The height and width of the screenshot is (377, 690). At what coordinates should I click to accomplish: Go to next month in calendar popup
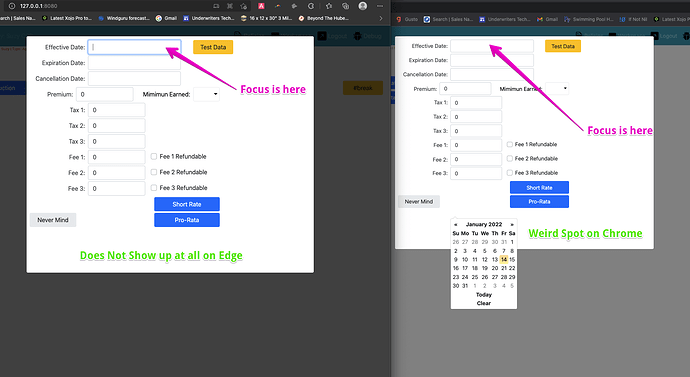coord(512,224)
